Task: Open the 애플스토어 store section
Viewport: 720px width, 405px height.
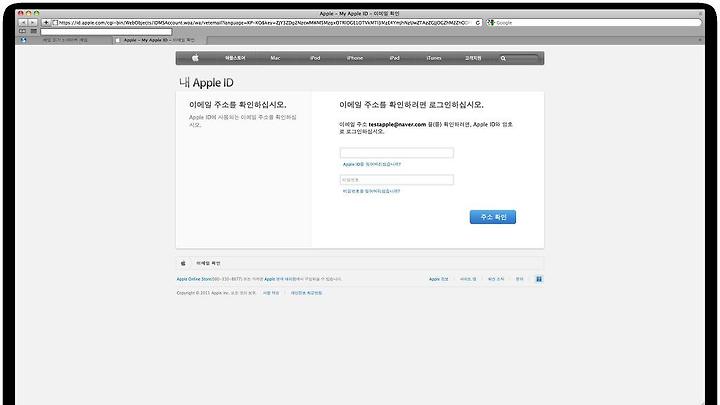Action: pos(235,58)
